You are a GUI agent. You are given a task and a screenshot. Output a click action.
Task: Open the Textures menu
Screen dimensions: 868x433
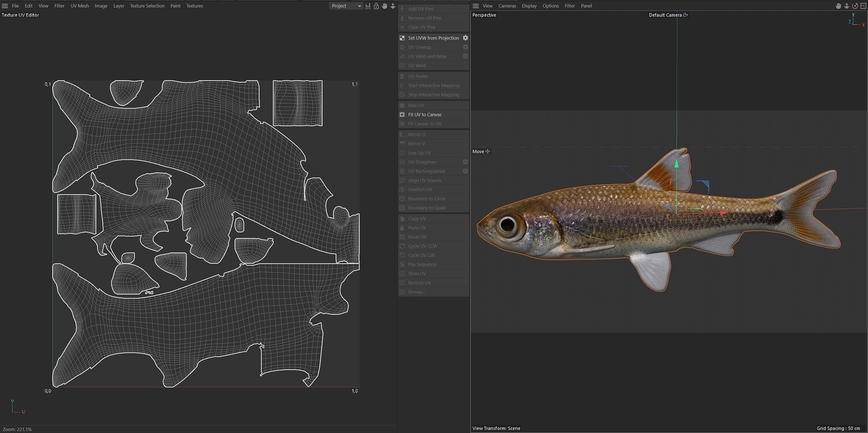(194, 6)
